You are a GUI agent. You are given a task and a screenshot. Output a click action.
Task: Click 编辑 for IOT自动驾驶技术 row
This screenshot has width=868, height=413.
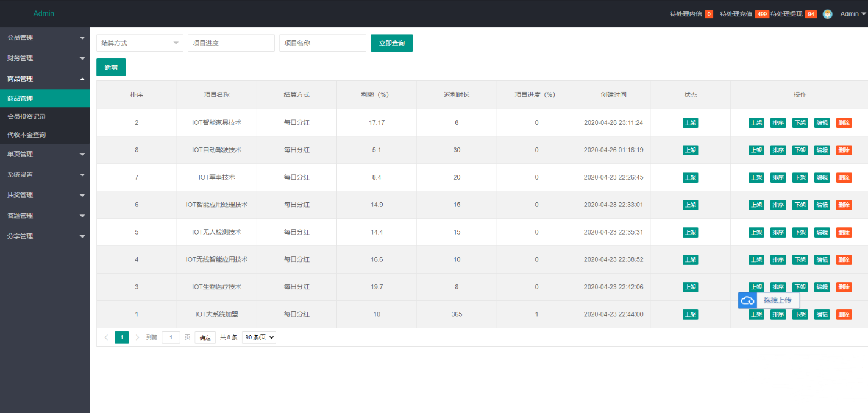click(x=822, y=150)
